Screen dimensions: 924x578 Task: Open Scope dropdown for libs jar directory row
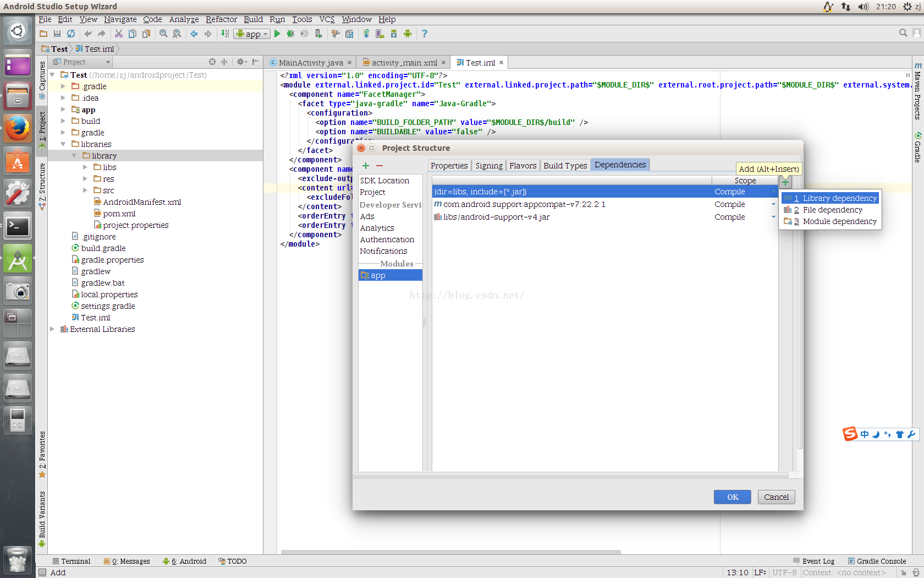pyautogui.click(x=773, y=192)
